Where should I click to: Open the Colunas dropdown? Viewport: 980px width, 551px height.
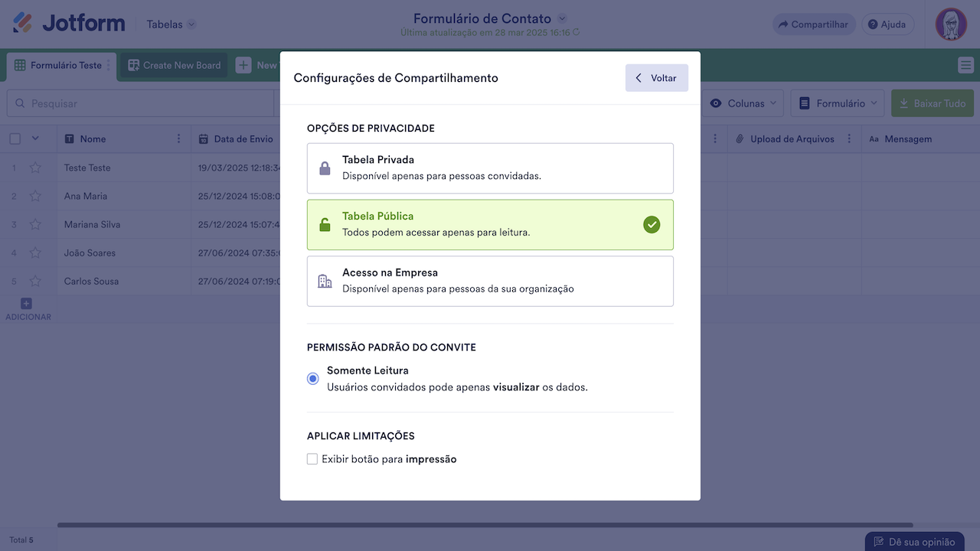pyautogui.click(x=744, y=103)
